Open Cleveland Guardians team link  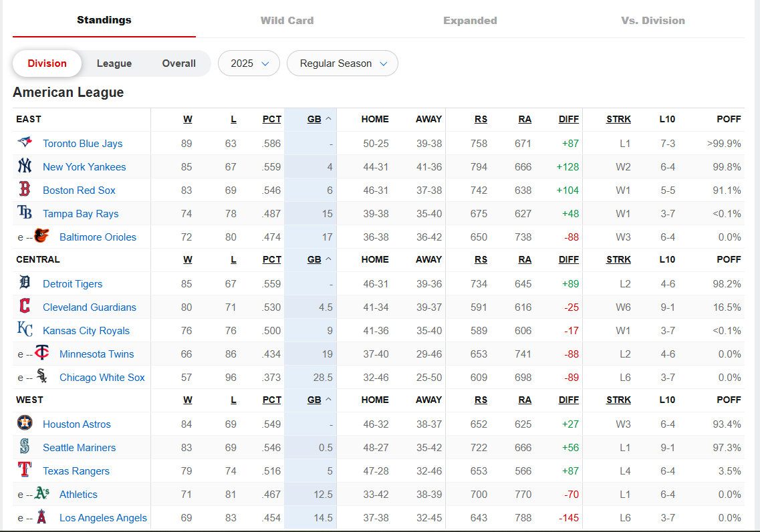(90, 307)
